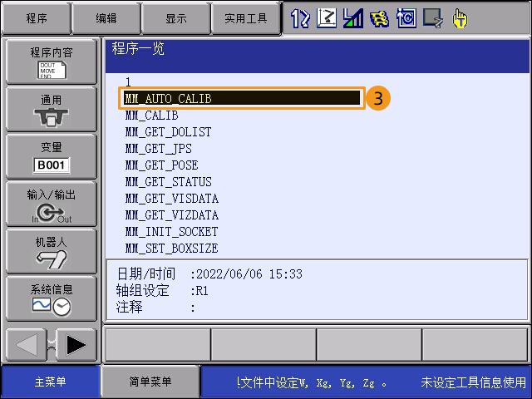Select the MM_CALIB program
The width and height of the screenshot is (532, 399).
[x=151, y=116]
